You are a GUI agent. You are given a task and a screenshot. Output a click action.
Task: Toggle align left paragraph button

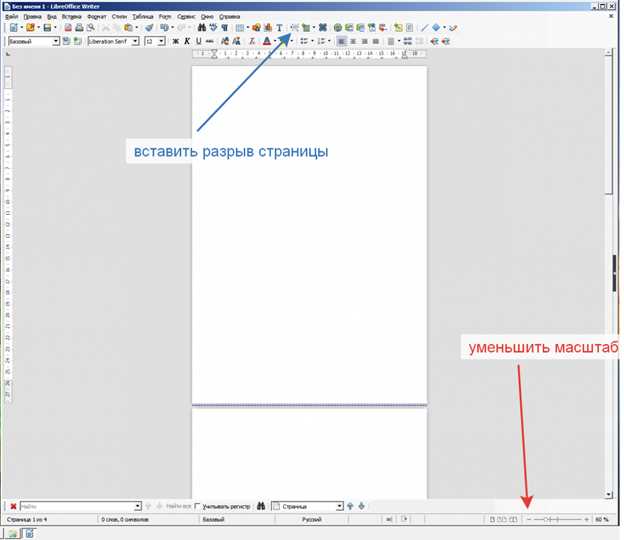pyautogui.click(x=341, y=41)
